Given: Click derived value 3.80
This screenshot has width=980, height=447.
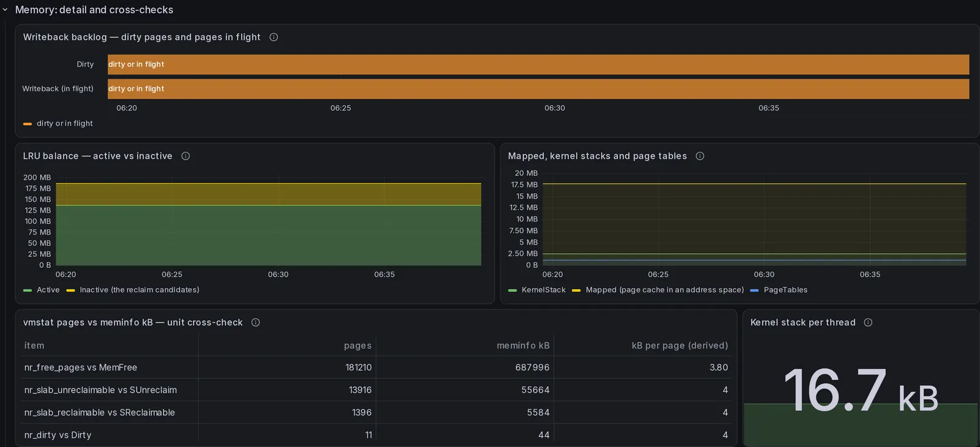Looking at the screenshot, I should pos(718,367).
